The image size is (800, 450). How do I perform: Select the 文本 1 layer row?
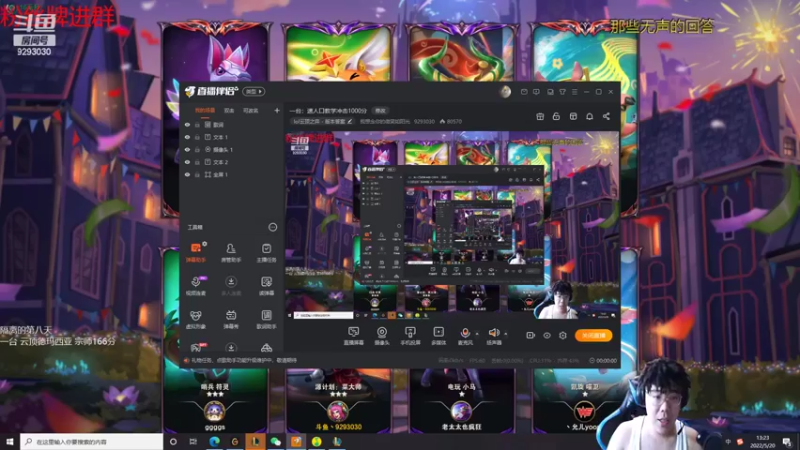232,137
